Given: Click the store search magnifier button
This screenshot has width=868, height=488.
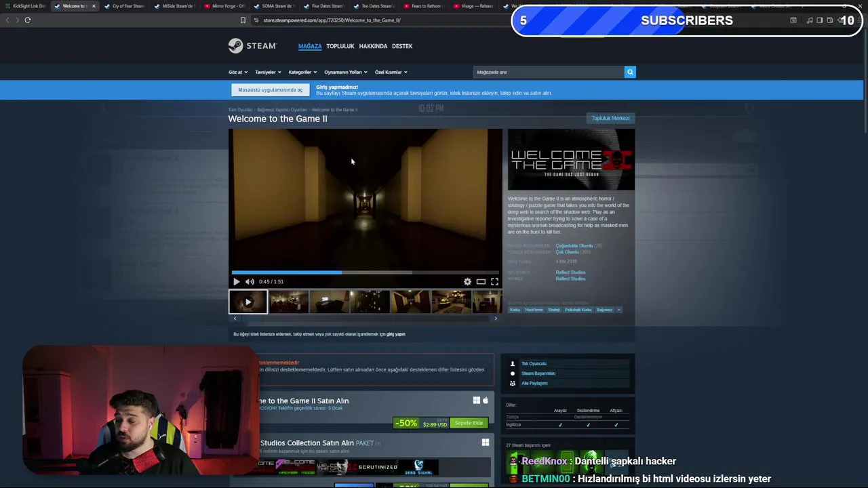Looking at the screenshot, I should pyautogui.click(x=630, y=72).
